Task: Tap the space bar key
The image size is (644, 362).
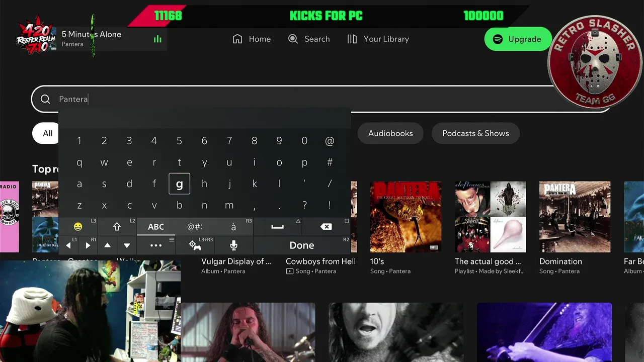Action: [277, 227]
